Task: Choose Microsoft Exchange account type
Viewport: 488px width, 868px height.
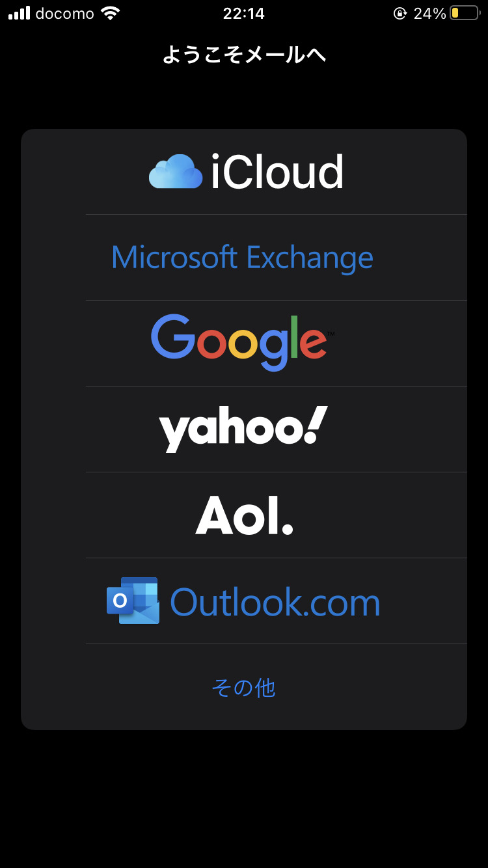Action: (x=242, y=258)
